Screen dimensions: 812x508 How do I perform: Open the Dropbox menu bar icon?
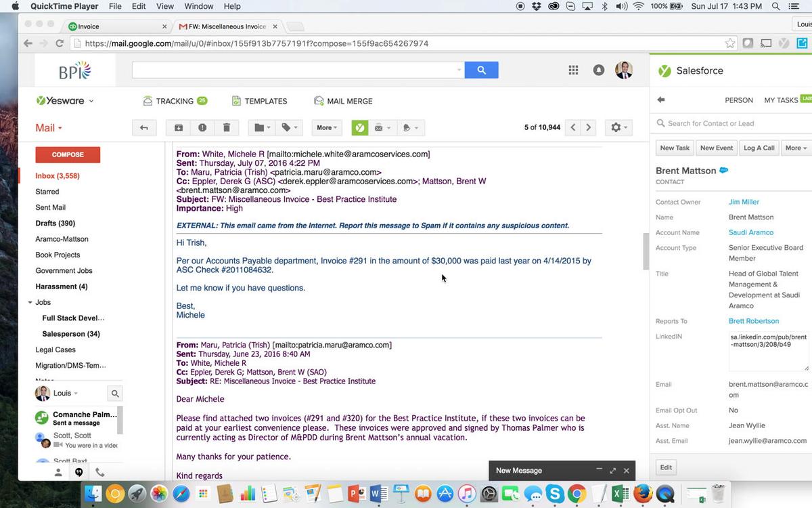(537, 6)
